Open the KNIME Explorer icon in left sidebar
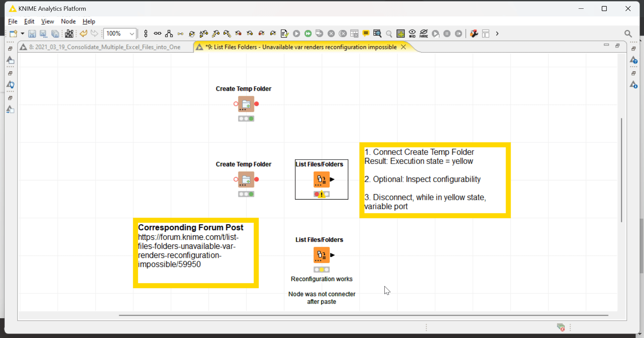Image resolution: width=644 pixels, height=338 pixels. 10,60
